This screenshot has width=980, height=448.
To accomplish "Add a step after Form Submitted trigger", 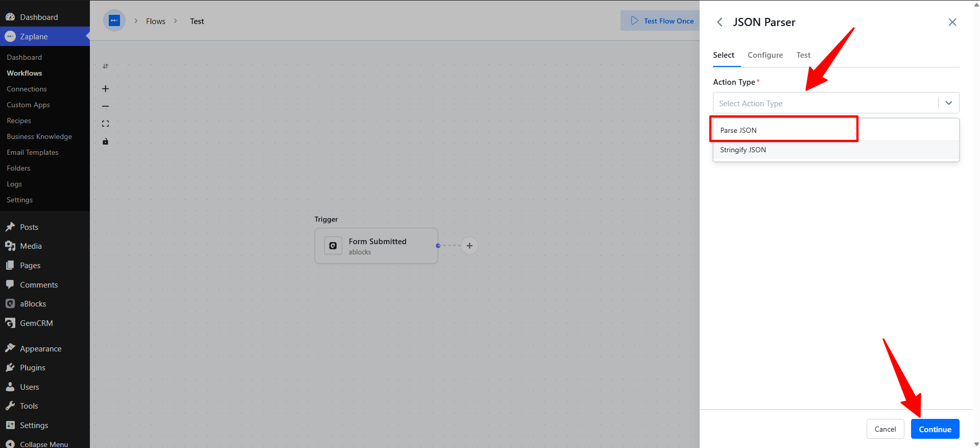I will point(470,246).
